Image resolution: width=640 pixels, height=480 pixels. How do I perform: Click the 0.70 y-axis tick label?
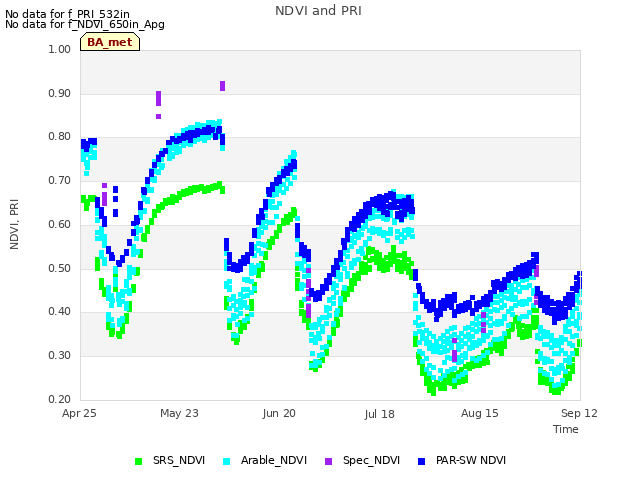coord(60,180)
